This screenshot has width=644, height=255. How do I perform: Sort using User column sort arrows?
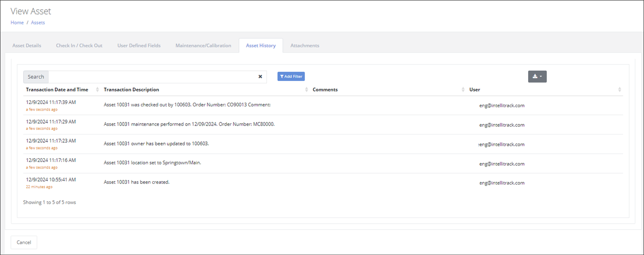[619, 90]
